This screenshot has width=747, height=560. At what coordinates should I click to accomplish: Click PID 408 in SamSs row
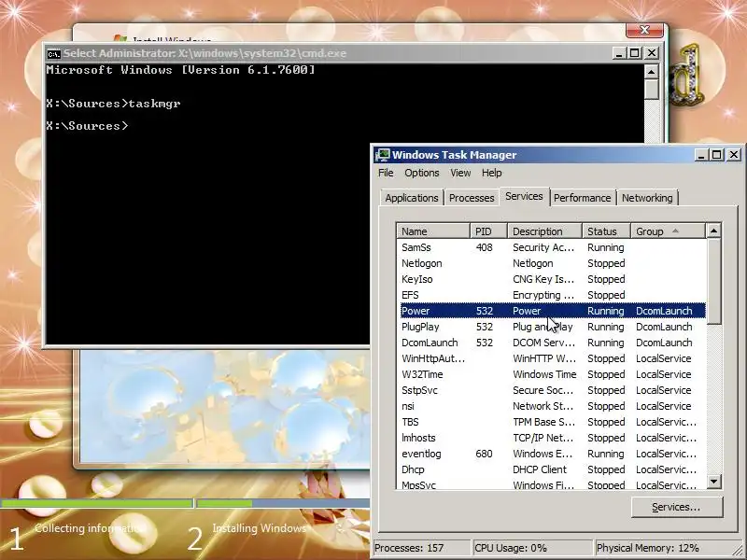point(484,247)
